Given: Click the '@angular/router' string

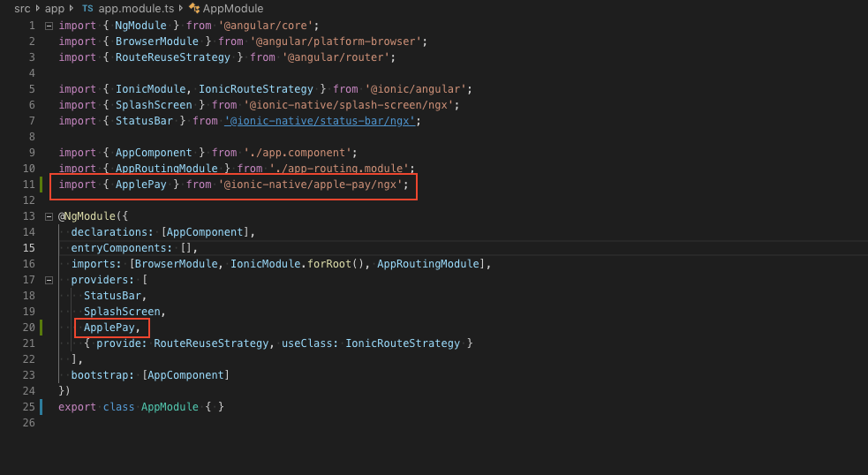Looking at the screenshot, I should (x=336, y=57).
